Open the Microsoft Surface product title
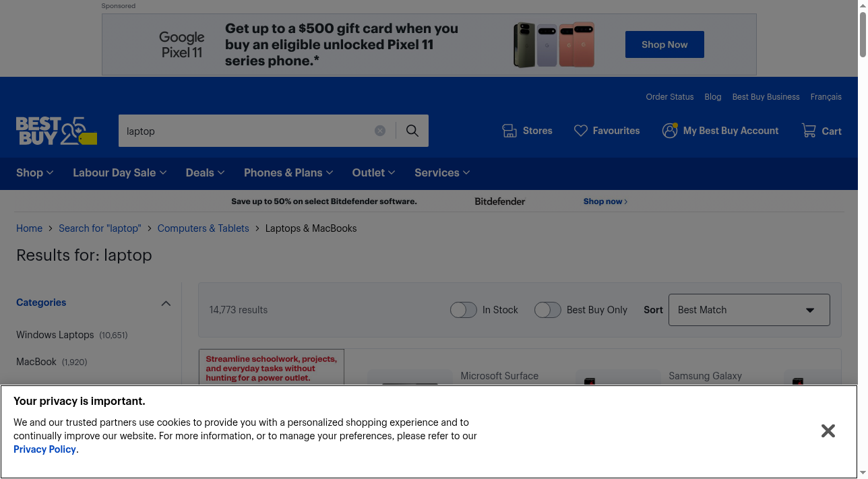Viewport: 868px width, 479px height. (499, 376)
